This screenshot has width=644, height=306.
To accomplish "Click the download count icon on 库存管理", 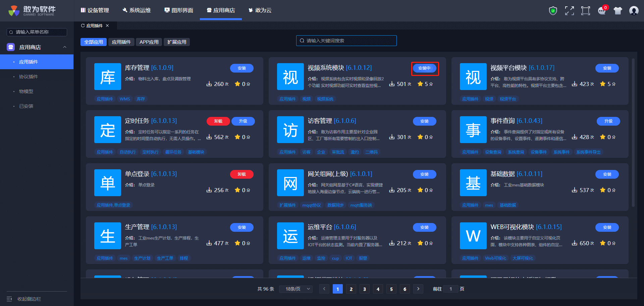I will (x=209, y=84).
